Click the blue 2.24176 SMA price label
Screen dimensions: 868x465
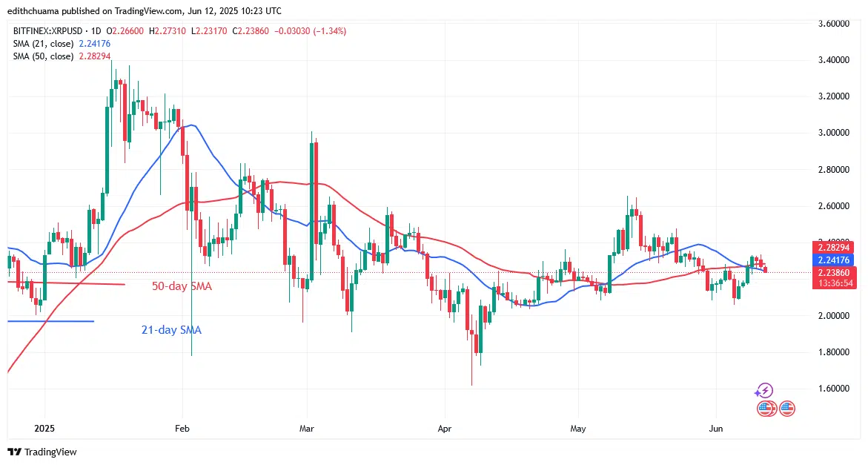(x=832, y=260)
